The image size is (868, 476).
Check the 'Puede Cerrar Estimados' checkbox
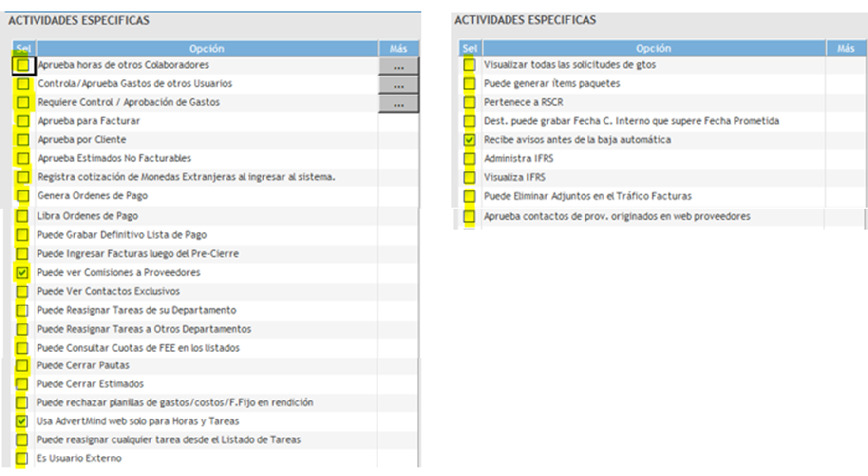pyautogui.click(x=22, y=384)
